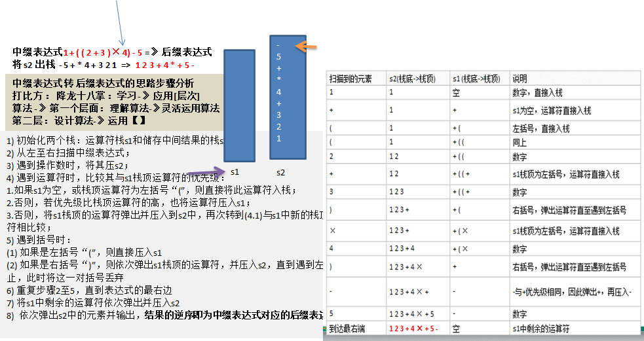Click the red infix expression 1+((2+3)×4)-5
The height and width of the screenshot is (341, 644).
pyautogui.click(x=102, y=52)
